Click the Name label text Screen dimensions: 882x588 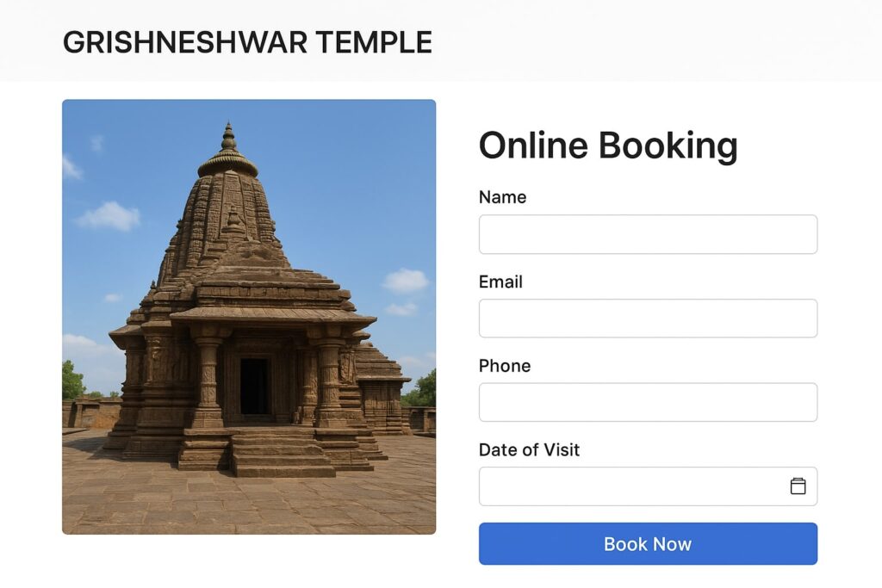point(502,197)
